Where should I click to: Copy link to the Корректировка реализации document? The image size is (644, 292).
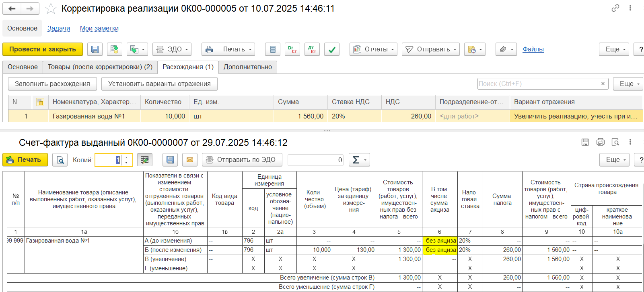pyautogui.click(x=615, y=8)
